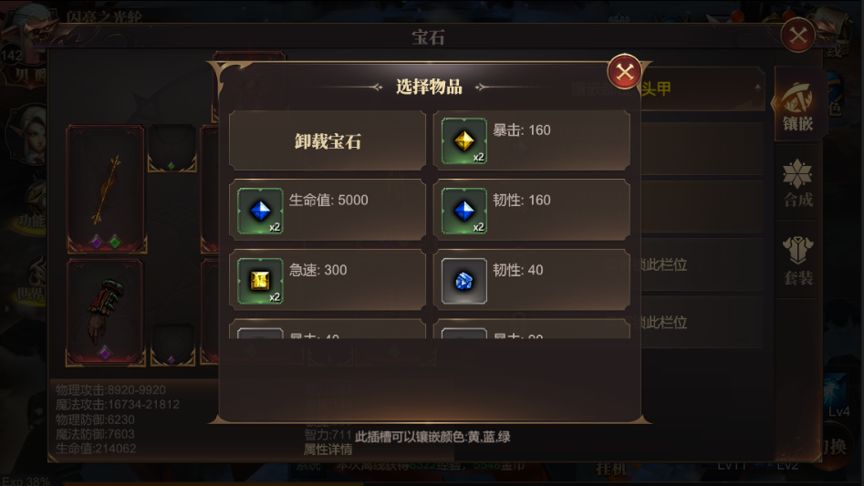Click the purple gem socket on bow
The image size is (864, 486).
pos(96,241)
